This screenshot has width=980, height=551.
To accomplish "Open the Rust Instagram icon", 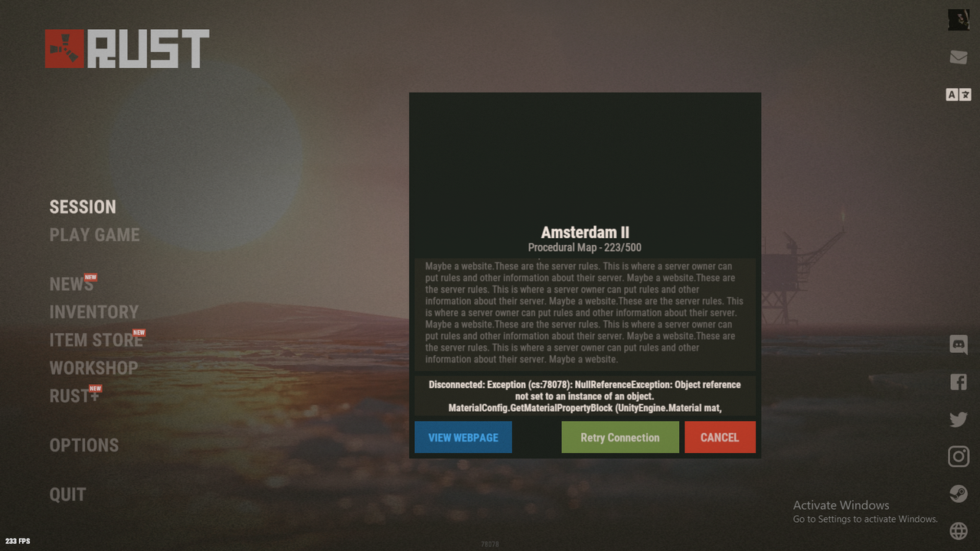I will click(x=959, y=457).
